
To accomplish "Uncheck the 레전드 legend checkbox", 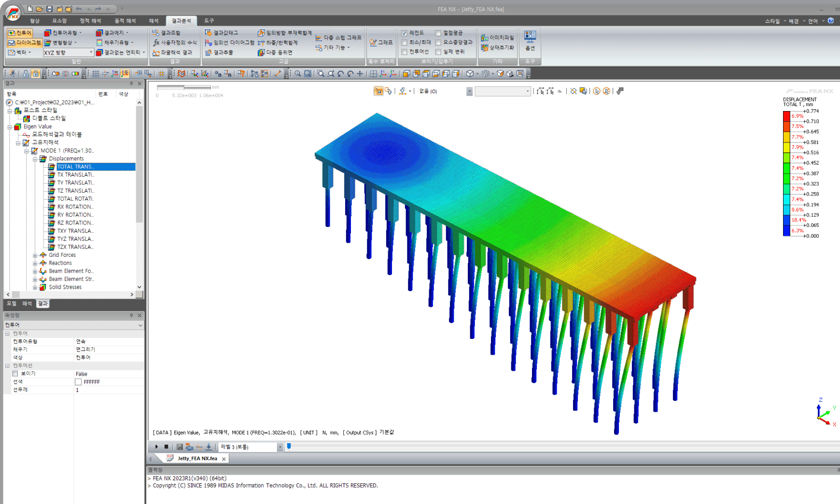I will click(404, 33).
